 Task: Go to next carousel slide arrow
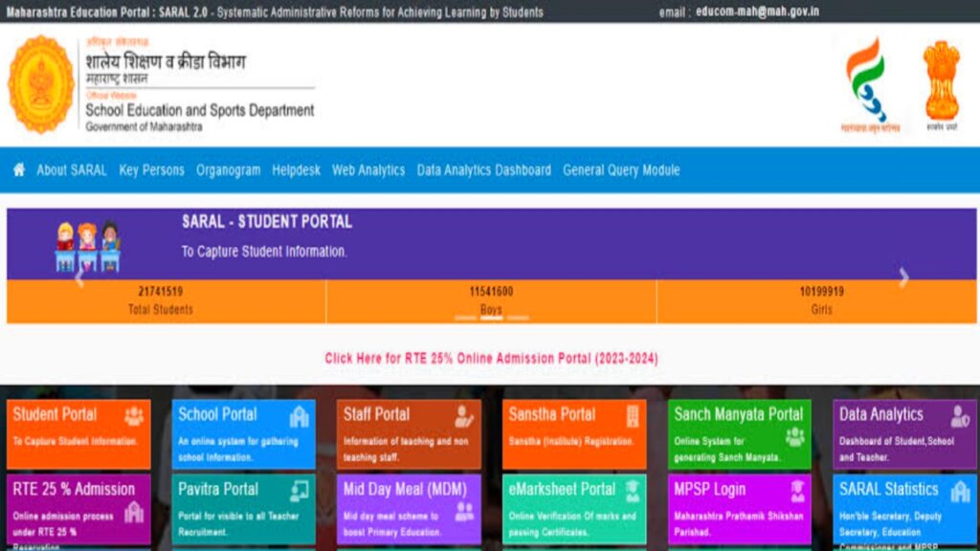point(902,277)
